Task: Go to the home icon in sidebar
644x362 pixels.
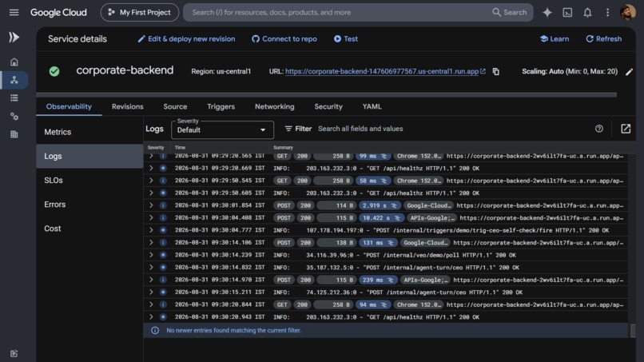Action: pos(14,62)
